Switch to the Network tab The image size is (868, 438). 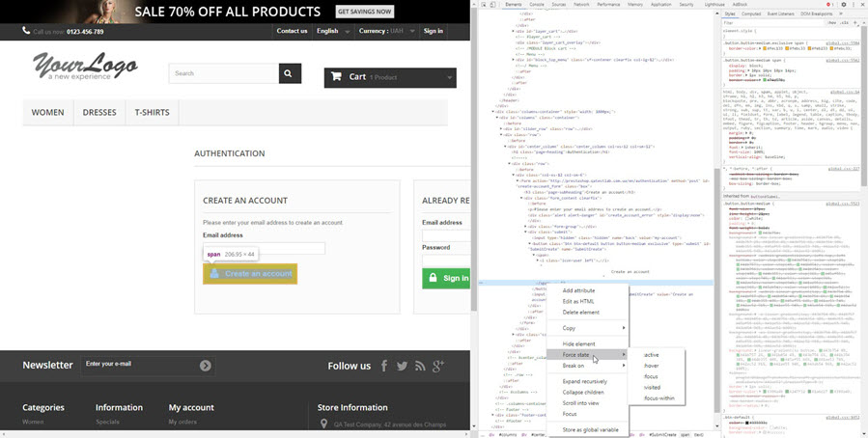tap(581, 5)
